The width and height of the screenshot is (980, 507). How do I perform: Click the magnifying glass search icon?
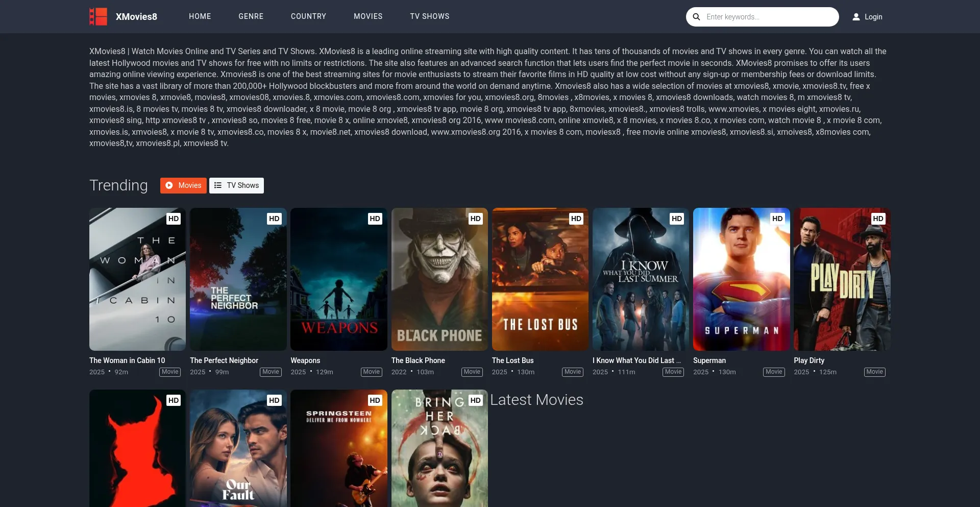pos(696,17)
